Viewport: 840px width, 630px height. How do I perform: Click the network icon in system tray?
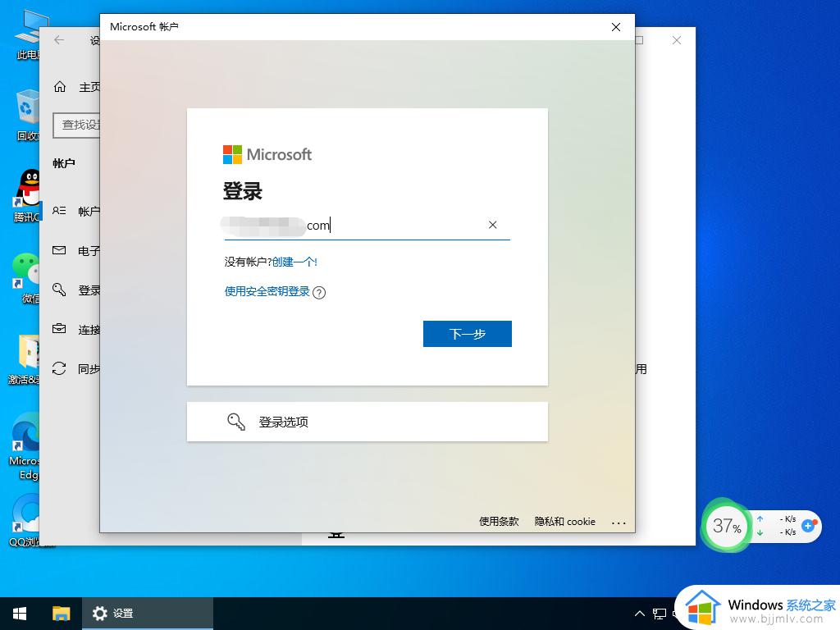pos(660,614)
